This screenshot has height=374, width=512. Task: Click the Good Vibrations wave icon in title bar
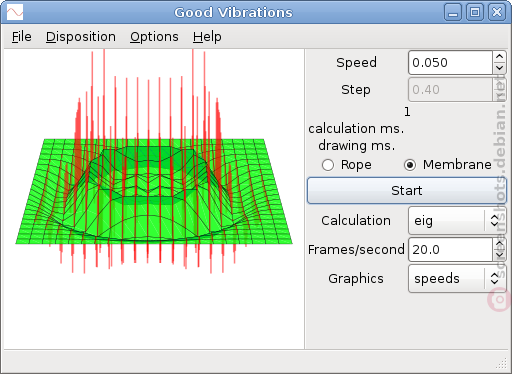[15, 13]
